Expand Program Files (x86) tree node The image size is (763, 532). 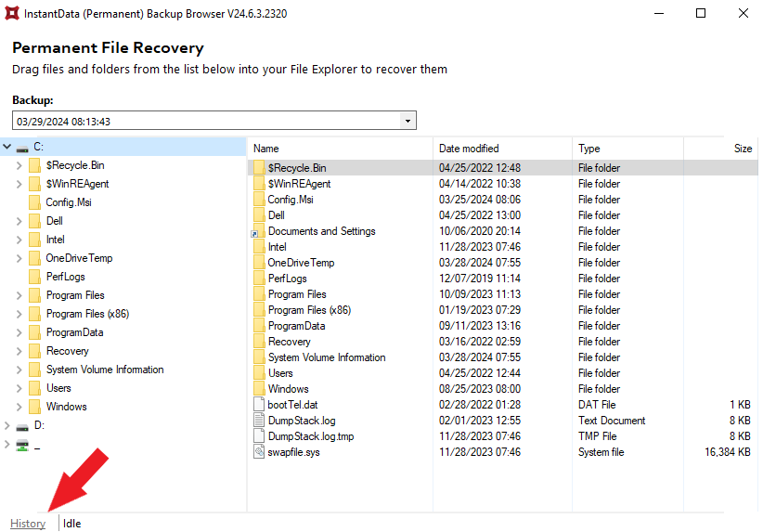[x=19, y=314]
